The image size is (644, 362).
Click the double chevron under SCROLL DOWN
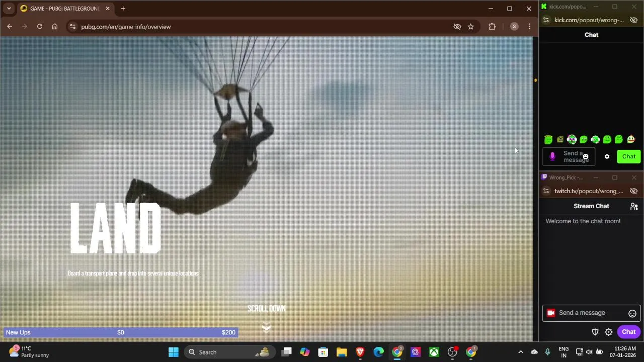266,327
